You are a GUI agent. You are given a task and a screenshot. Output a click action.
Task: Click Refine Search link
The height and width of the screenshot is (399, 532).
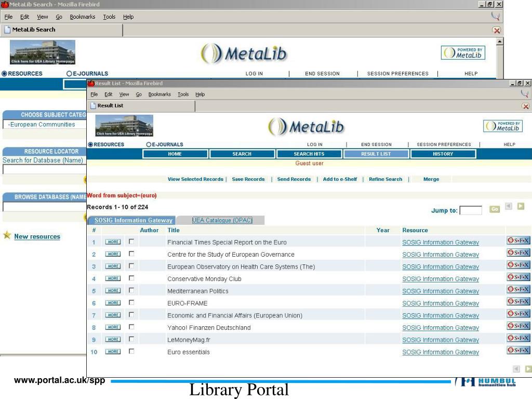click(x=385, y=179)
